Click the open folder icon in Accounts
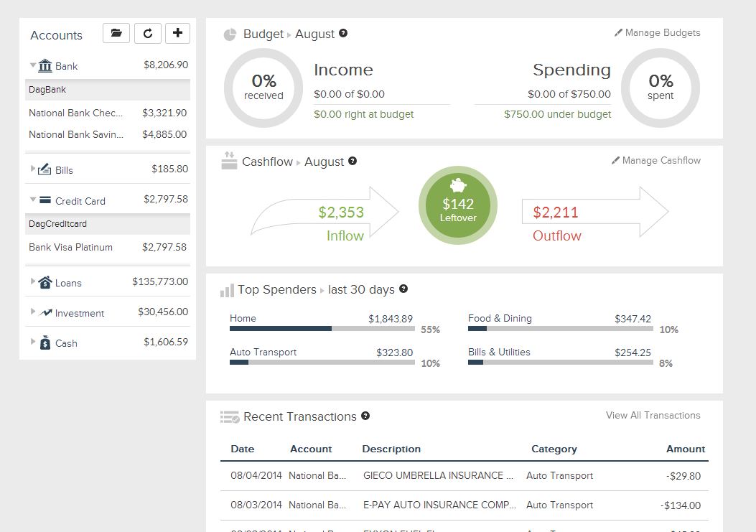 (116, 33)
